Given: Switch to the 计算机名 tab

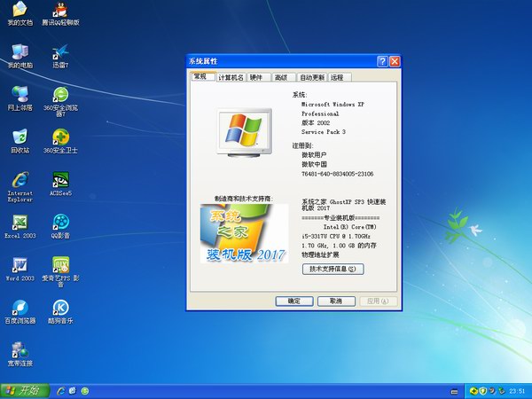Looking at the screenshot, I should 231,77.
